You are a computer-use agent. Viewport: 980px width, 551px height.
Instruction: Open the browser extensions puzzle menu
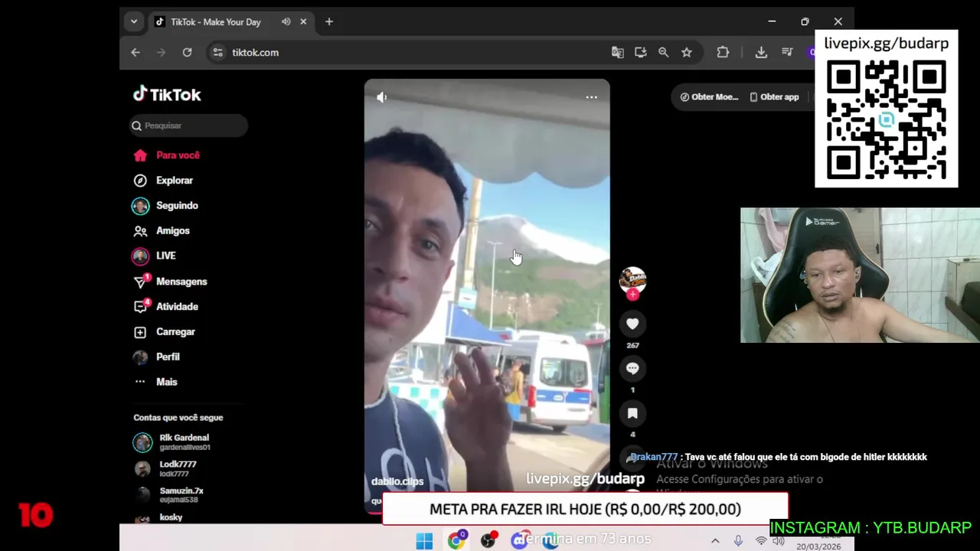(x=723, y=52)
